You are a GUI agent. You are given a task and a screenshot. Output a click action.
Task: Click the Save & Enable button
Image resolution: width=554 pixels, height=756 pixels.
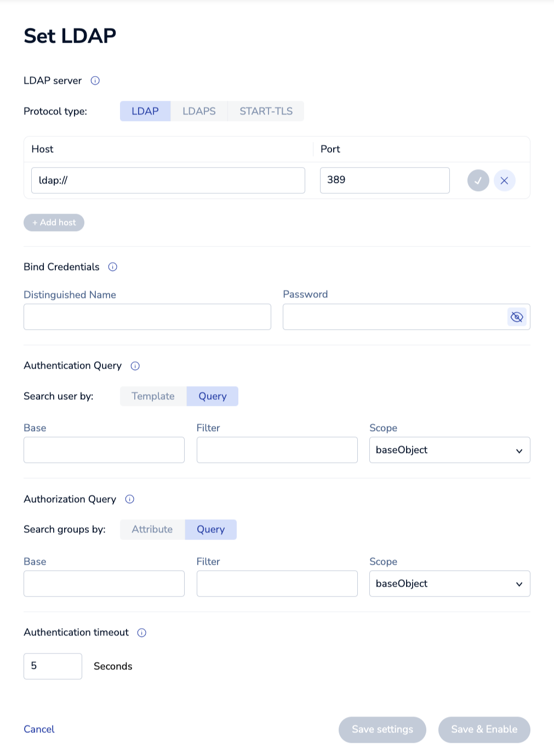click(x=484, y=729)
